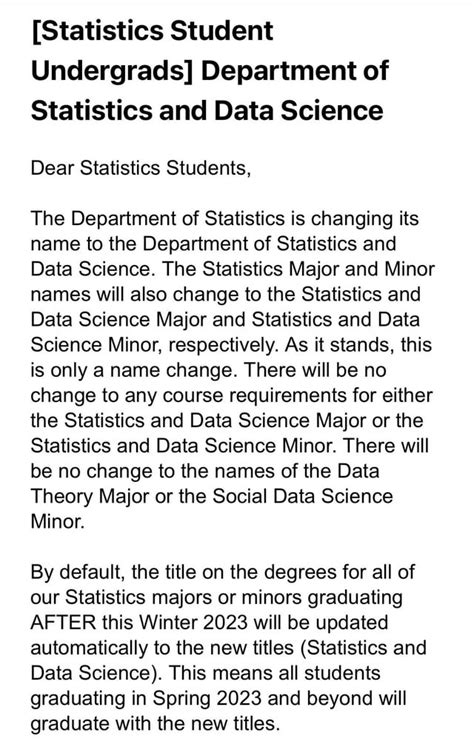Click the "Dear Statistics Students," greeting line
The image size is (474, 747).
point(141,168)
